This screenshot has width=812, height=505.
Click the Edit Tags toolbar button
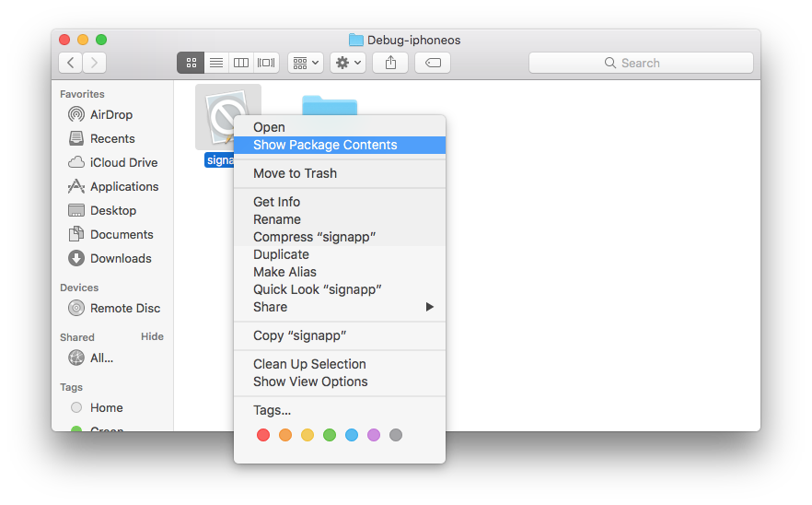click(x=432, y=63)
